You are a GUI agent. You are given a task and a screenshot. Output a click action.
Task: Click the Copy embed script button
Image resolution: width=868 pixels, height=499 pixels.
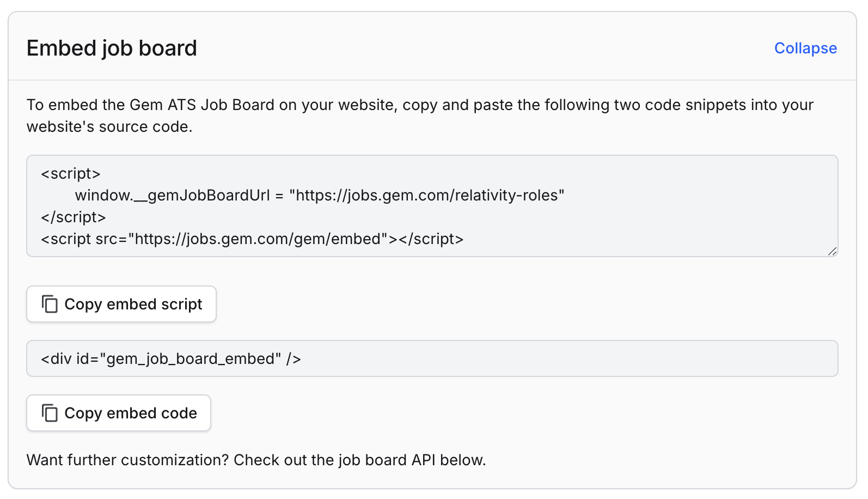click(121, 304)
